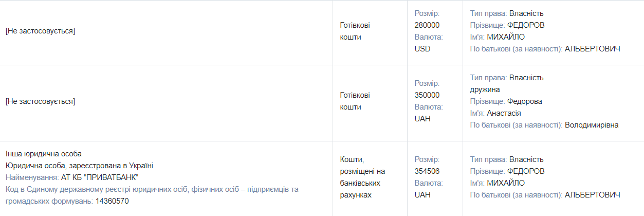Click the 280000 amount value
The image size is (644, 216).
pyautogui.click(x=427, y=25)
